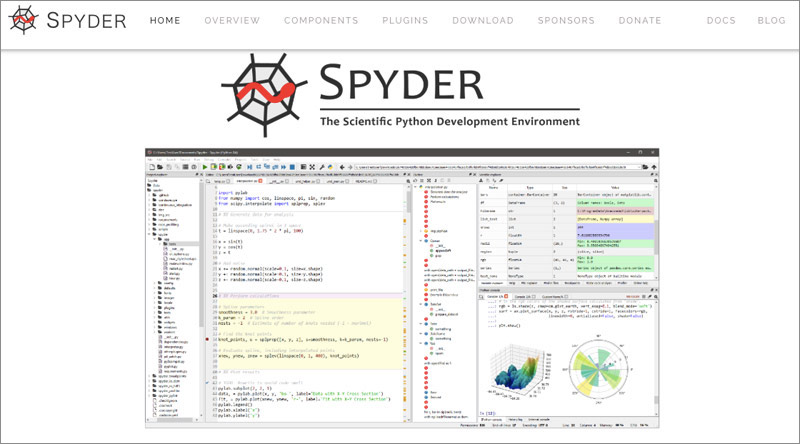Go to the HOME page link
This screenshot has width=800, height=444.
(x=165, y=20)
